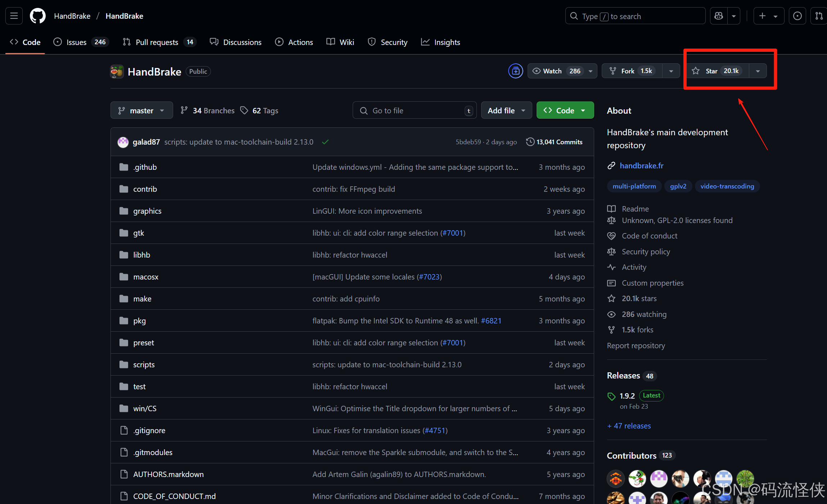Image resolution: width=827 pixels, height=504 pixels.
Task: Click the link icon beside handbrake.fr
Action: point(611,165)
